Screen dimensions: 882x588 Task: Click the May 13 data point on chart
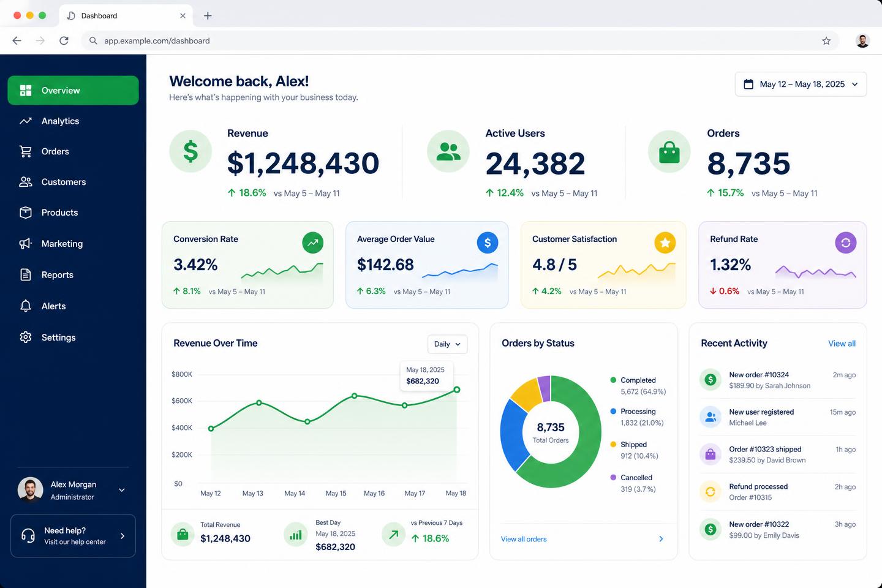click(x=259, y=402)
